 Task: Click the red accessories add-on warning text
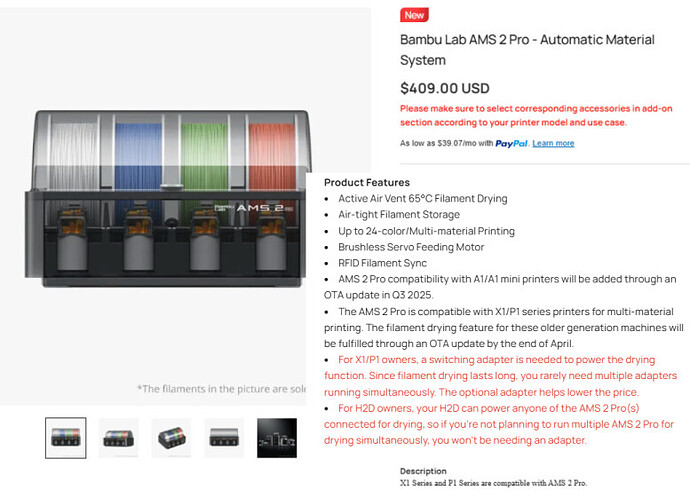point(536,115)
